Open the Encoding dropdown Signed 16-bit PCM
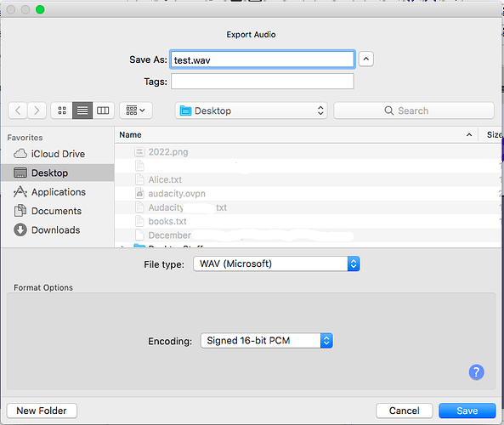 [267, 341]
